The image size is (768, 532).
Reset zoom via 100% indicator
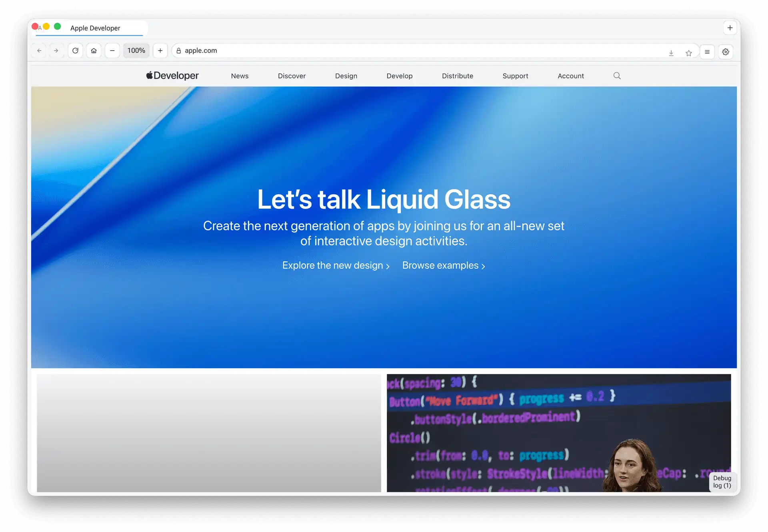(x=136, y=51)
